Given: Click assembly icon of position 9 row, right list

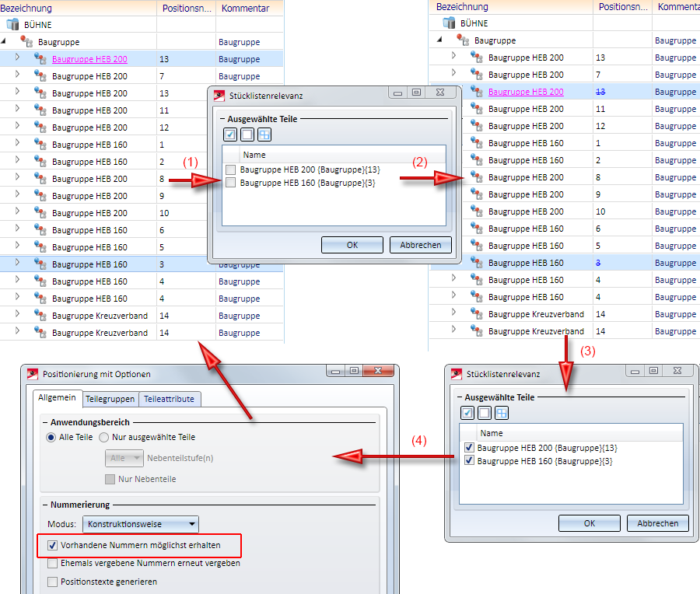Looking at the screenshot, I should click(476, 194).
